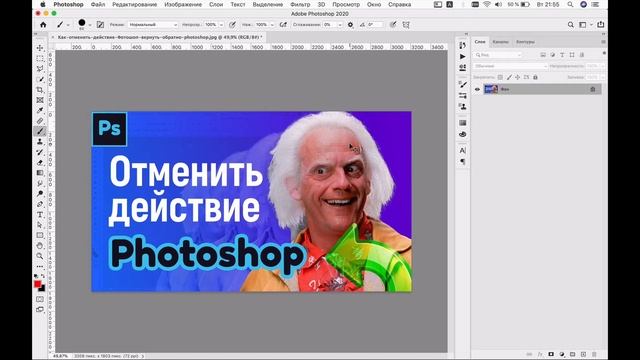Select the History Brush tool
Viewport: 640px width, 360px height.
(40, 152)
